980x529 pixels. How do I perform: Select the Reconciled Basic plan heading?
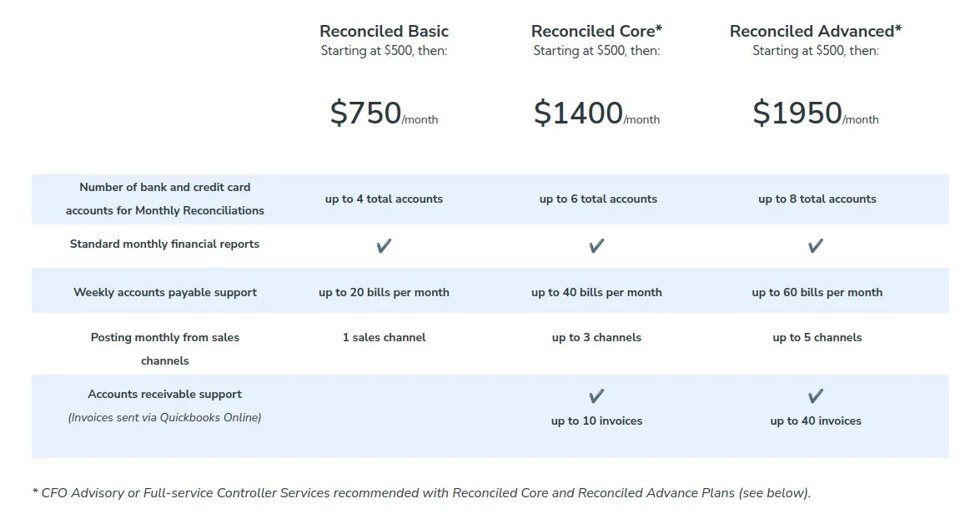tap(384, 32)
